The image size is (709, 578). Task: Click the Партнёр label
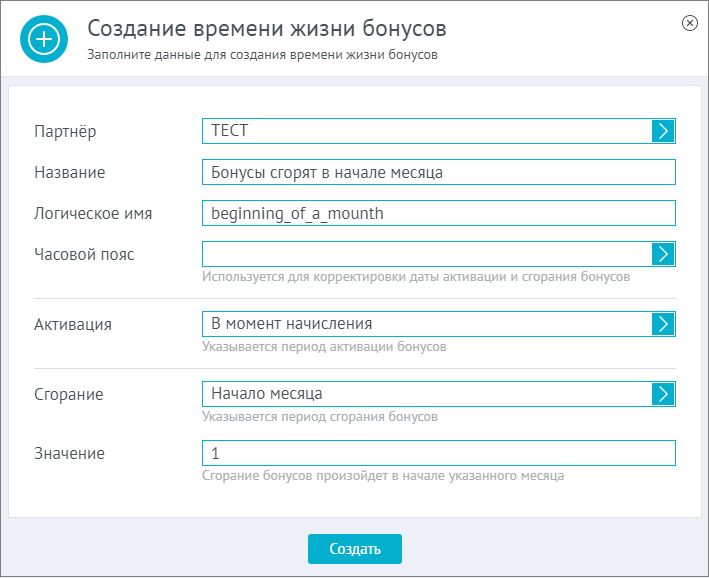(x=65, y=132)
